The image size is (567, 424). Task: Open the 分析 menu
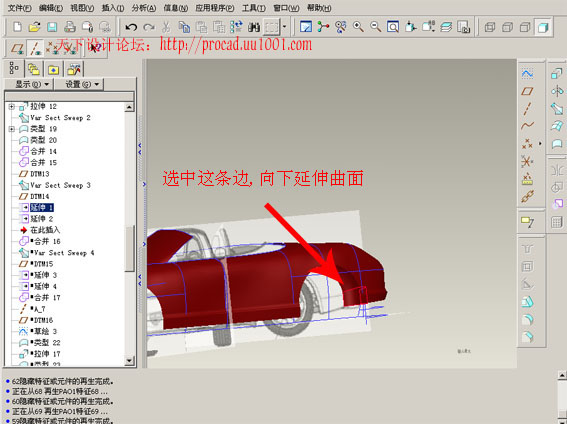[x=144, y=8]
